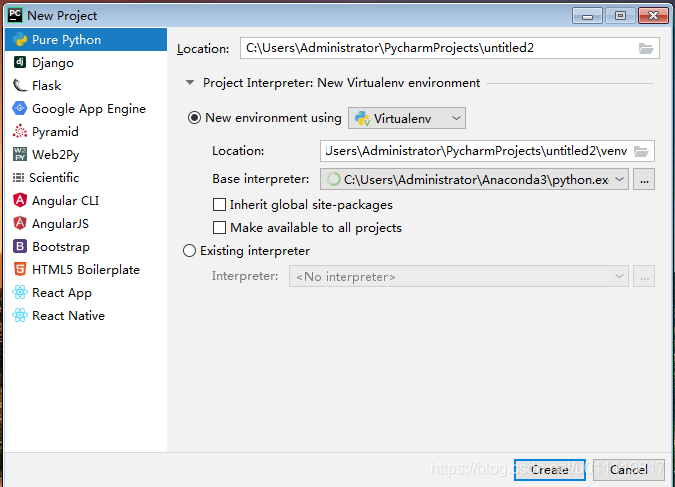Select the Pure Python project type
Image resolution: width=675 pixels, height=487 pixels.
tap(86, 40)
